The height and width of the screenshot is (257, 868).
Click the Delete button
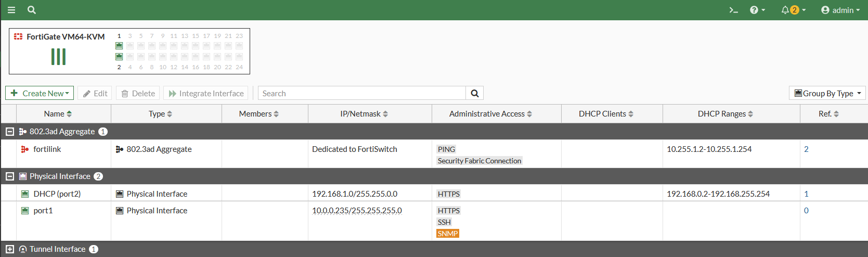[138, 93]
